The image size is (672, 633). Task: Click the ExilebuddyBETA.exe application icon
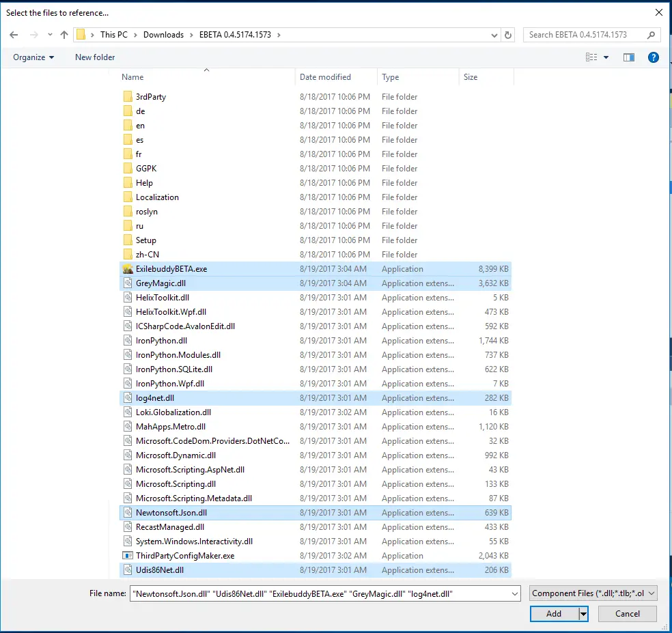(x=128, y=269)
